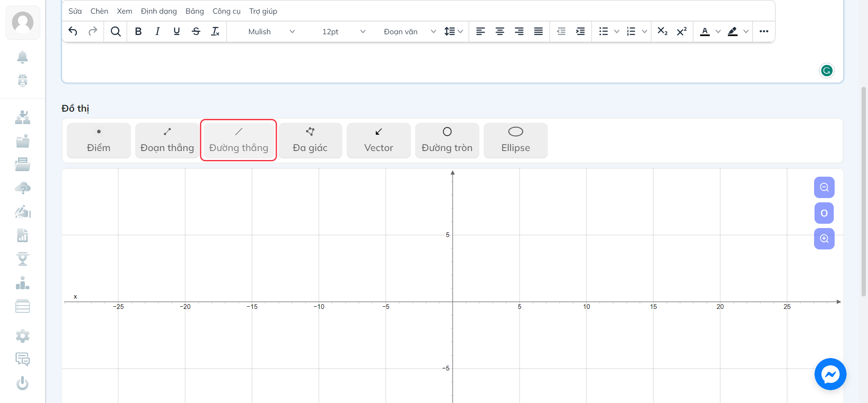
Task: Select the Đoạn thẳng segment tool
Action: tap(167, 140)
